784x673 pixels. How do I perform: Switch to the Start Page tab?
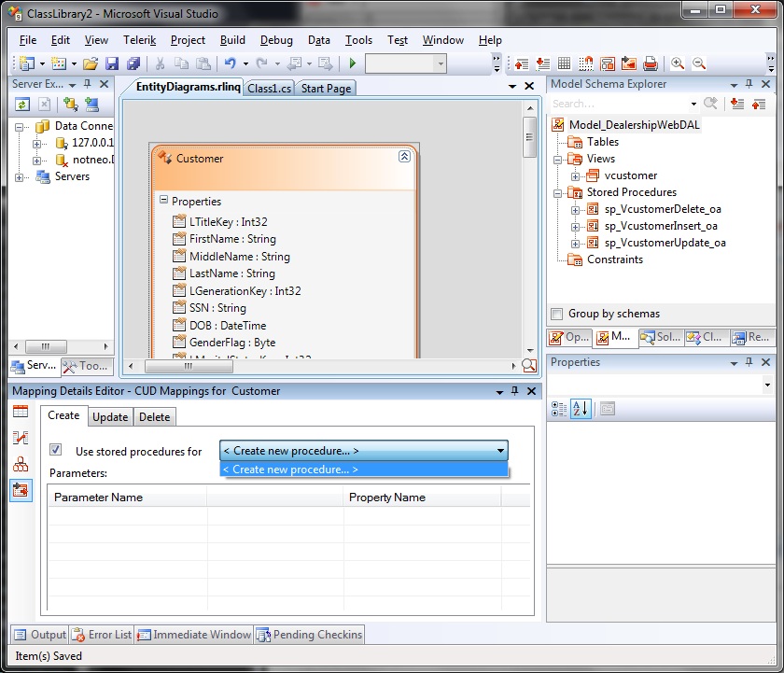point(326,88)
